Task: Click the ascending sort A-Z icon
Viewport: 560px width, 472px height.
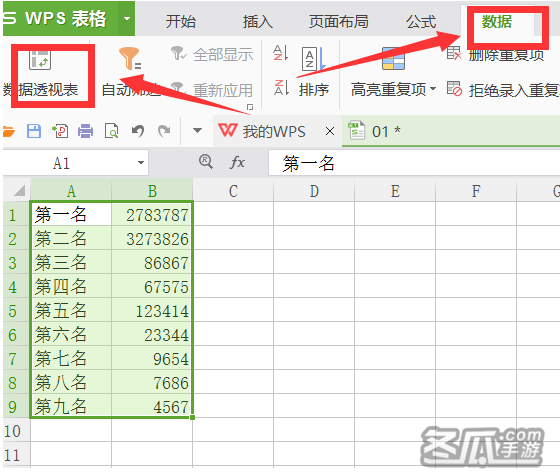Action: [280, 53]
